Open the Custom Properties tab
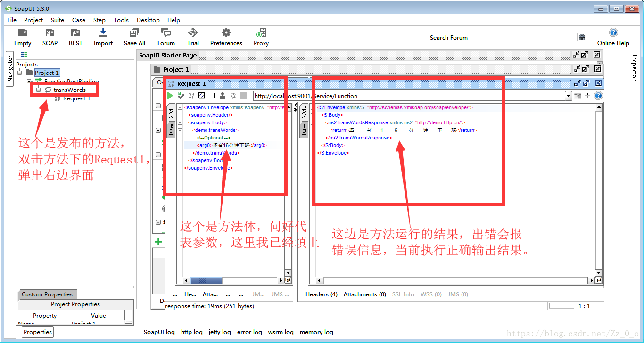 tap(47, 294)
